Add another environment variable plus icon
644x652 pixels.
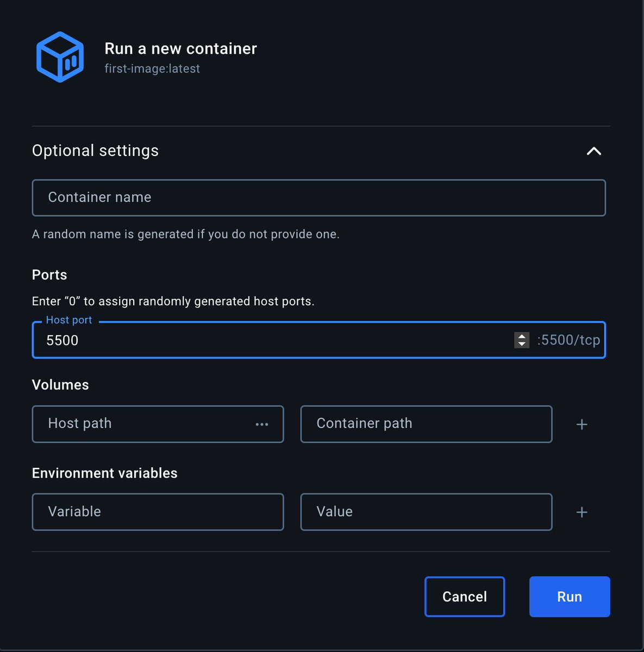[582, 512]
